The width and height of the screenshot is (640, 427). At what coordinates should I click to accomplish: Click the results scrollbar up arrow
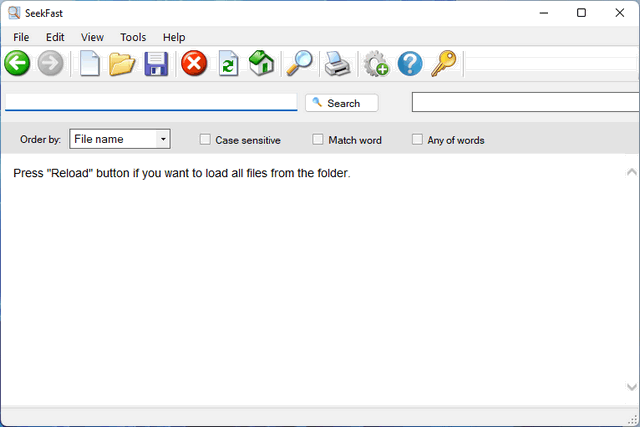click(632, 172)
